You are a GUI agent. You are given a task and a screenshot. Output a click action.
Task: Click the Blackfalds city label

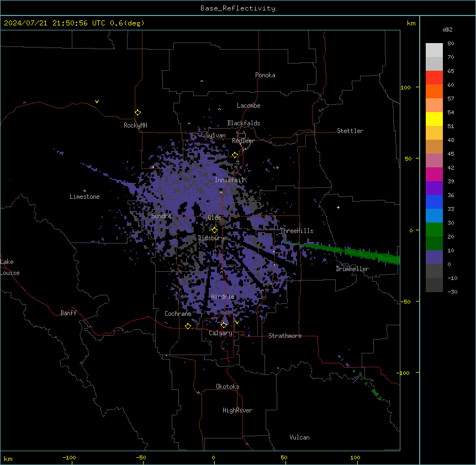[x=244, y=123]
